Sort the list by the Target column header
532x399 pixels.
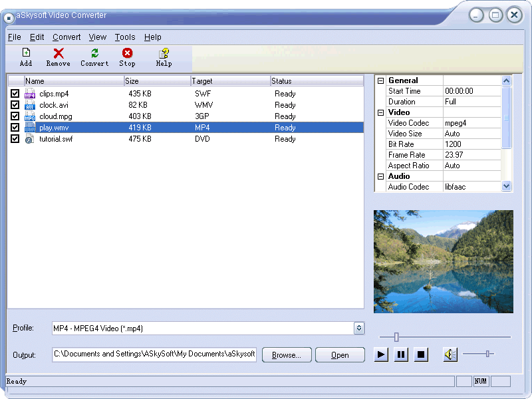[x=230, y=80]
